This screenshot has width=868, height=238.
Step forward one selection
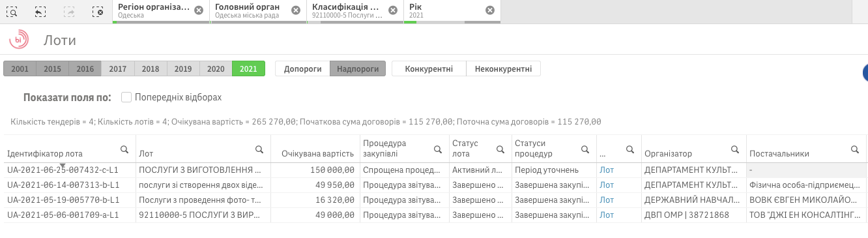pos(69,11)
